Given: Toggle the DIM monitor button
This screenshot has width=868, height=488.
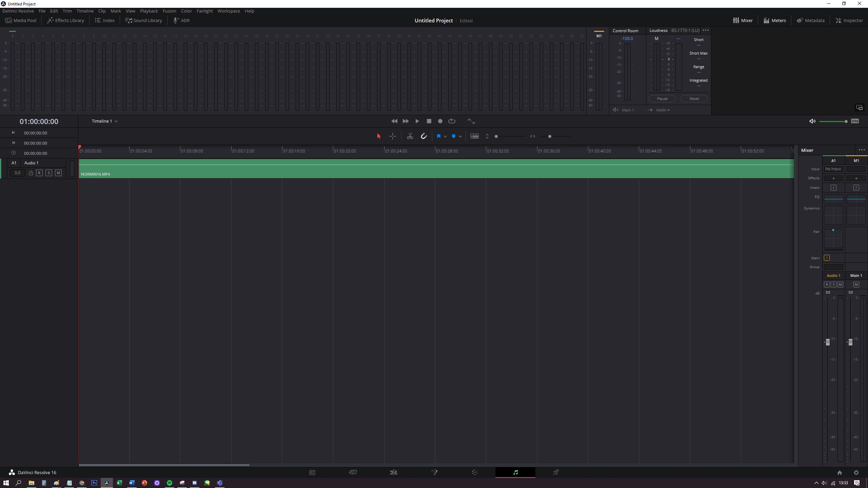Looking at the screenshot, I should click(x=855, y=121).
